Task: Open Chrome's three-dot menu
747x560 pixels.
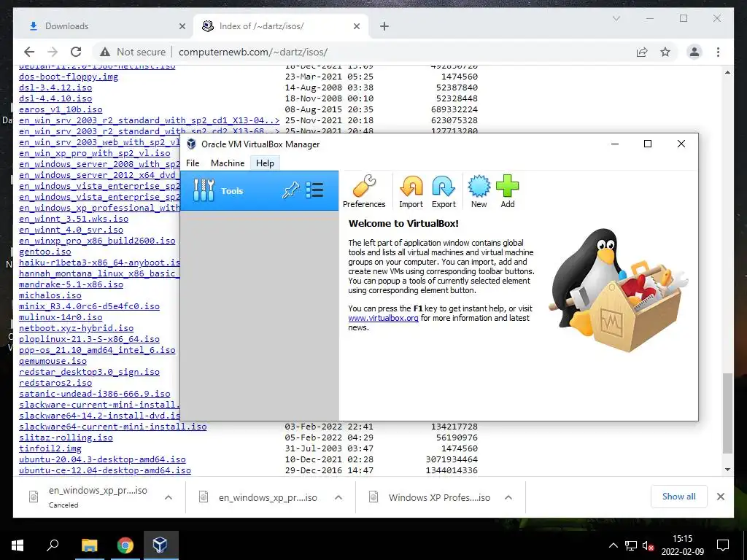Action: click(718, 52)
